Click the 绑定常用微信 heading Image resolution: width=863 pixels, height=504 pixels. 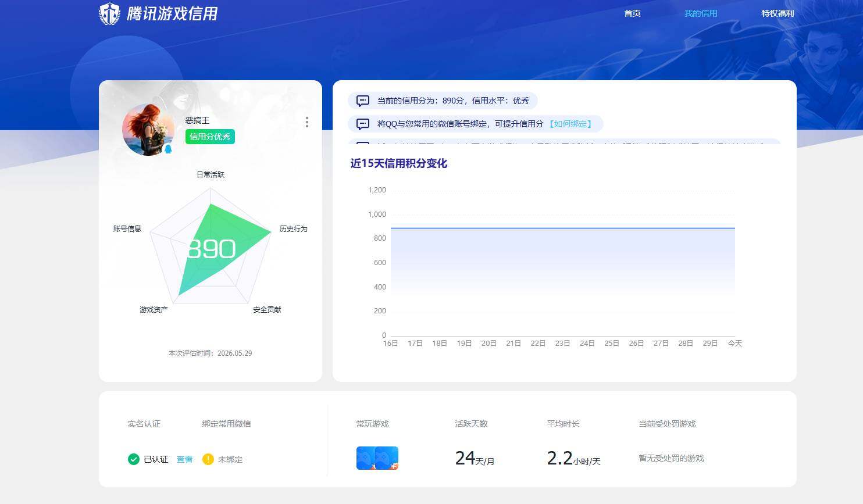pyautogui.click(x=226, y=424)
